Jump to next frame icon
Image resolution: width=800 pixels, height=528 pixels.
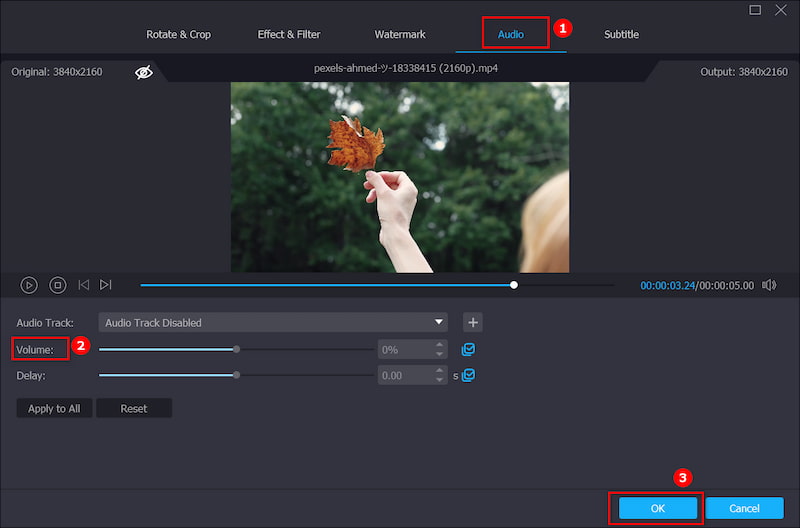pyautogui.click(x=106, y=285)
